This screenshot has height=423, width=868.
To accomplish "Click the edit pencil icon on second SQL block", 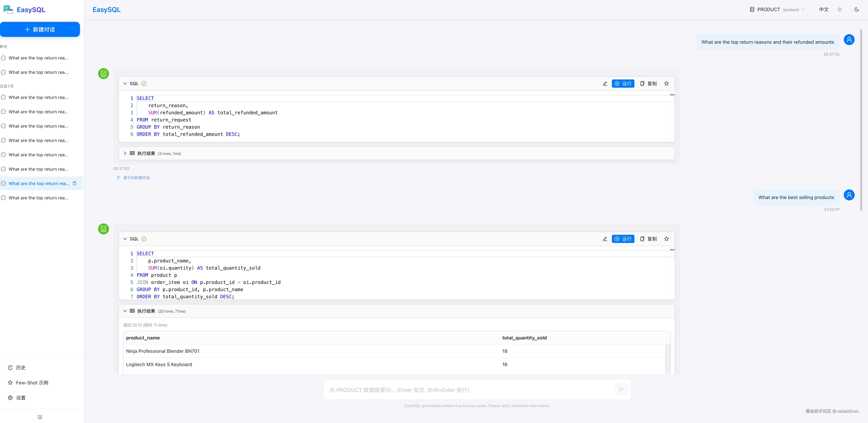I will pyautogui.click(x=605, y=239).
